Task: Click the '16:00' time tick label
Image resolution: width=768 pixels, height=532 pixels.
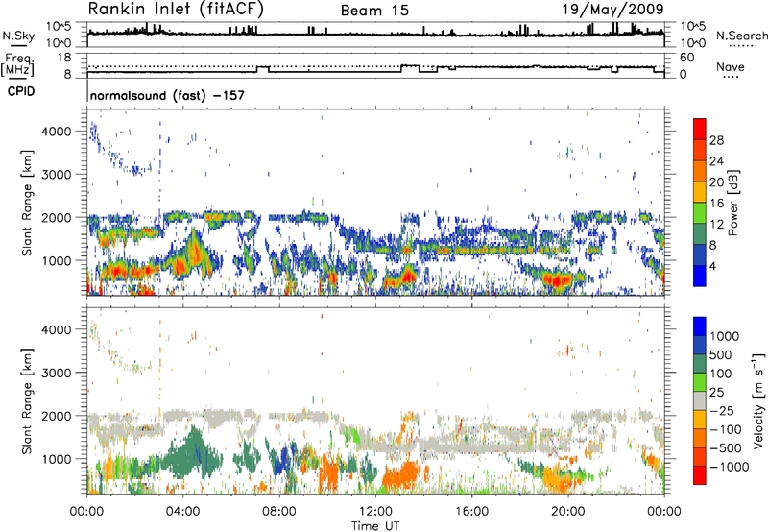Action: pos(471,512)
